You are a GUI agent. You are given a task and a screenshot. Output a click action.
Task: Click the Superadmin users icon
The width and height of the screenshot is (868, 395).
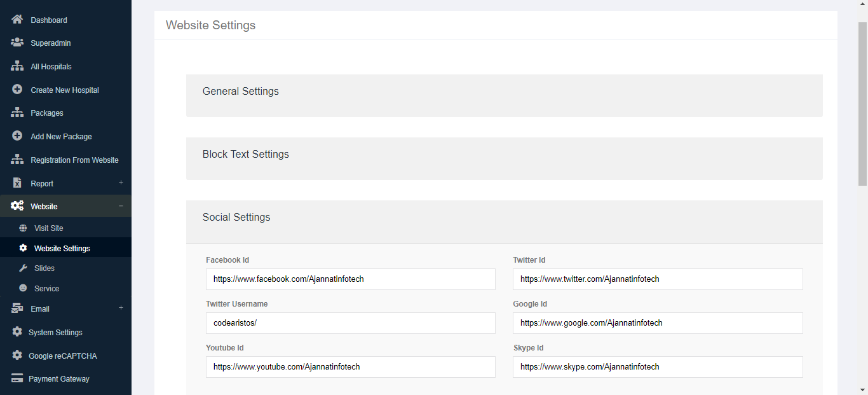(17, 43)
